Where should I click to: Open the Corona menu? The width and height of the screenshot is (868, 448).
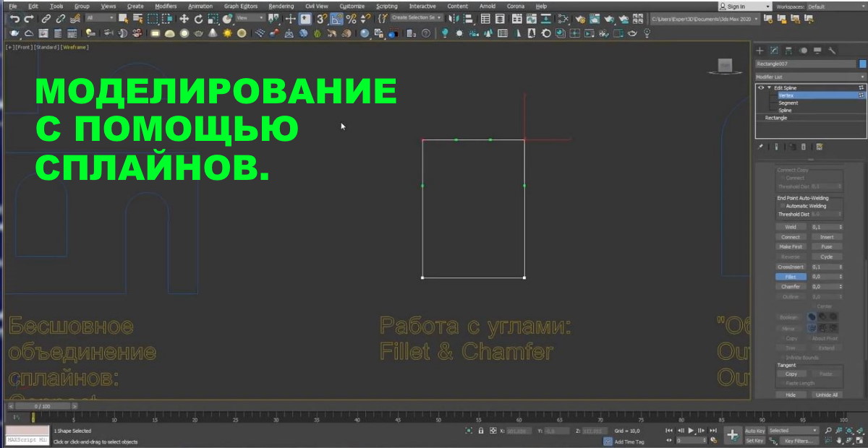point(515,6)
